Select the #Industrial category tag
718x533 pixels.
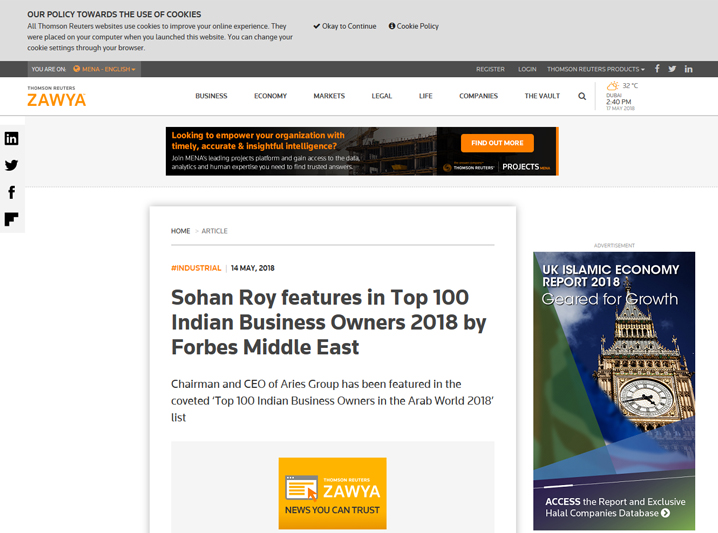[x=196, y=268]
